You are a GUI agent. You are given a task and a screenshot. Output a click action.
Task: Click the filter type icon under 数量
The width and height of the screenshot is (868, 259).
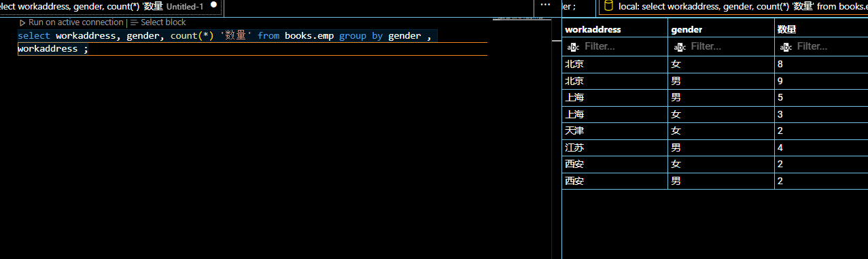786,47
